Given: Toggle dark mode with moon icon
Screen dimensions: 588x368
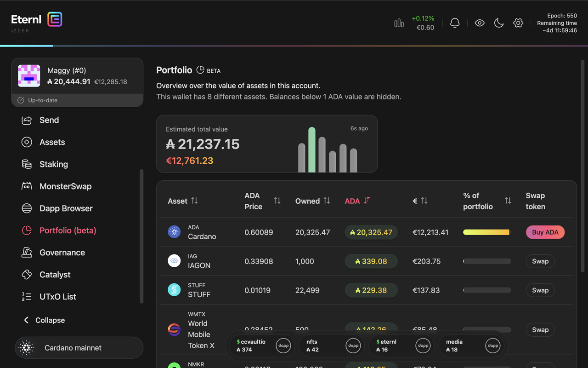Looking at the screenshot, I should [499, 23].
